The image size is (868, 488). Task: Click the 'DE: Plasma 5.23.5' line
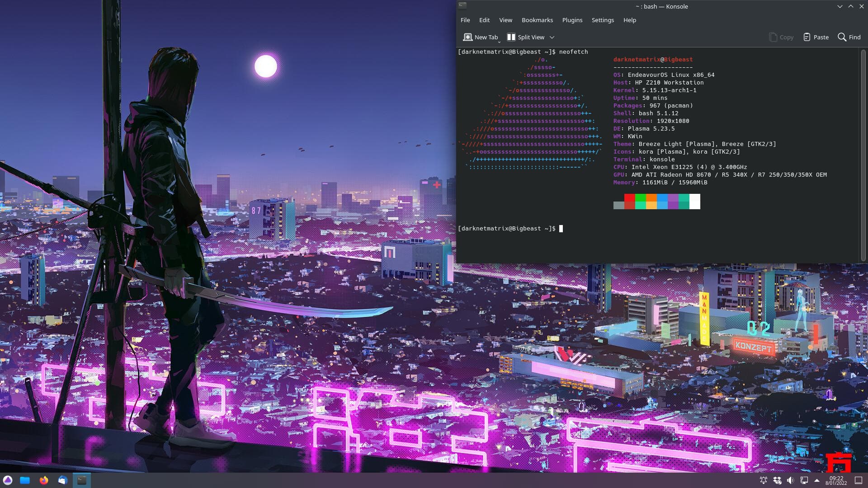tap(644, 129)
